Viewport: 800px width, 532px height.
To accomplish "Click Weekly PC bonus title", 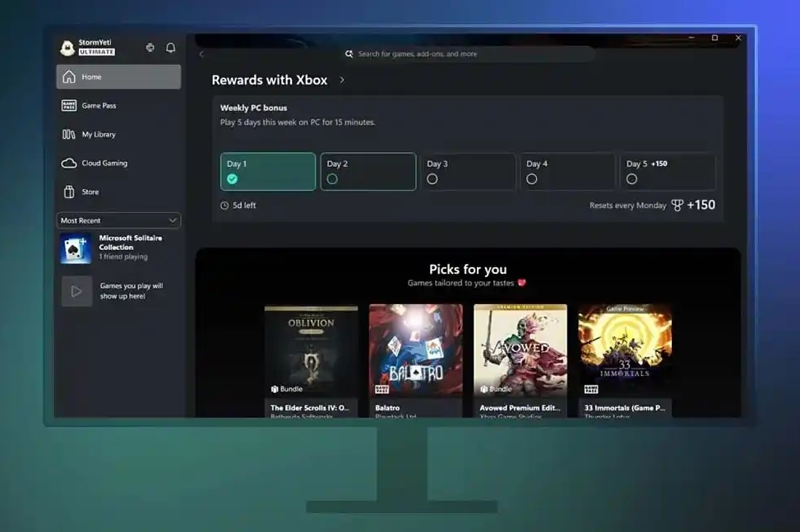I will coord(253,108).
